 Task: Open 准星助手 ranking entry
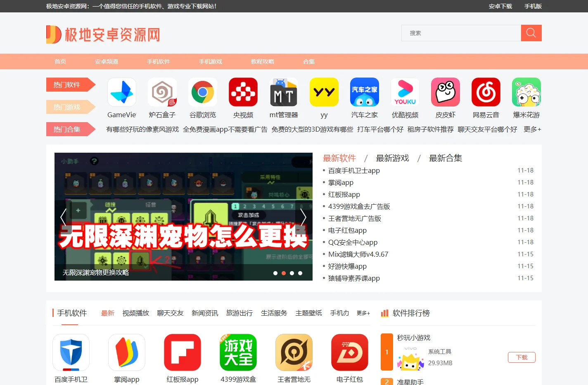pos(410,382)
